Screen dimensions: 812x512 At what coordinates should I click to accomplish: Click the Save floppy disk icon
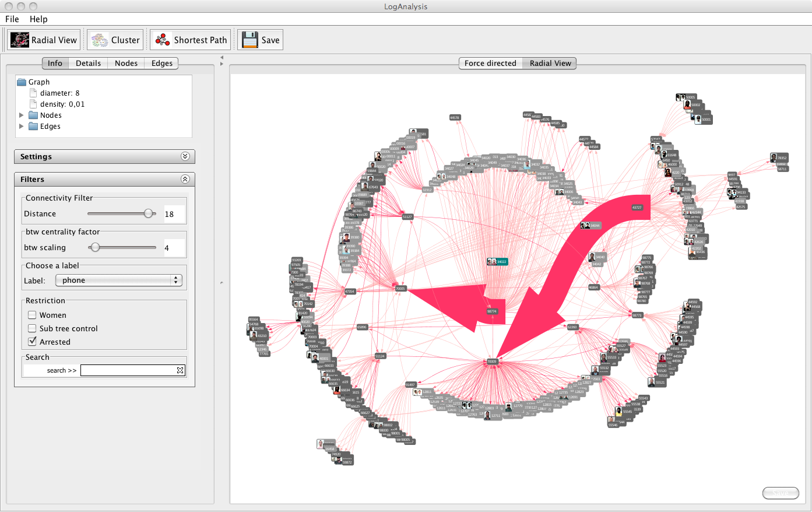(x=250, y=40)
